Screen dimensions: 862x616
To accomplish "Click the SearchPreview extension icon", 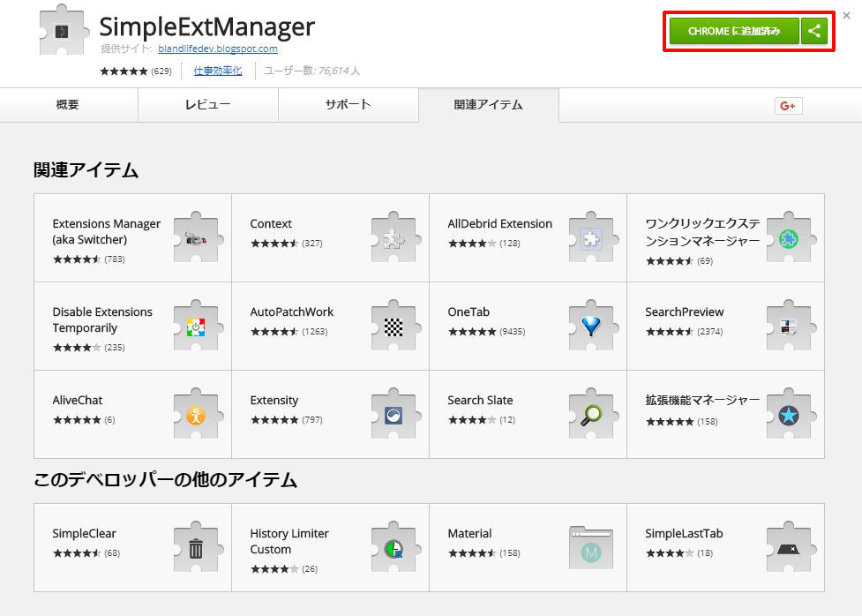I will coord(791,327).
